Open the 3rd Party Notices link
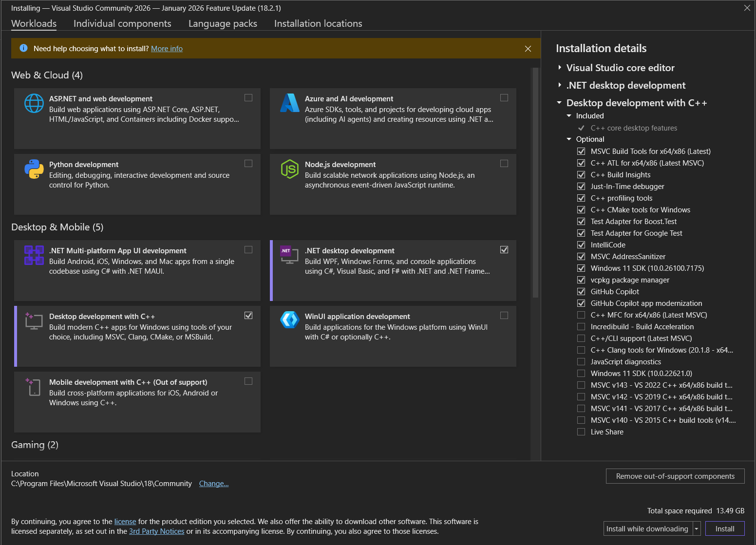 (x=156, y=531)
